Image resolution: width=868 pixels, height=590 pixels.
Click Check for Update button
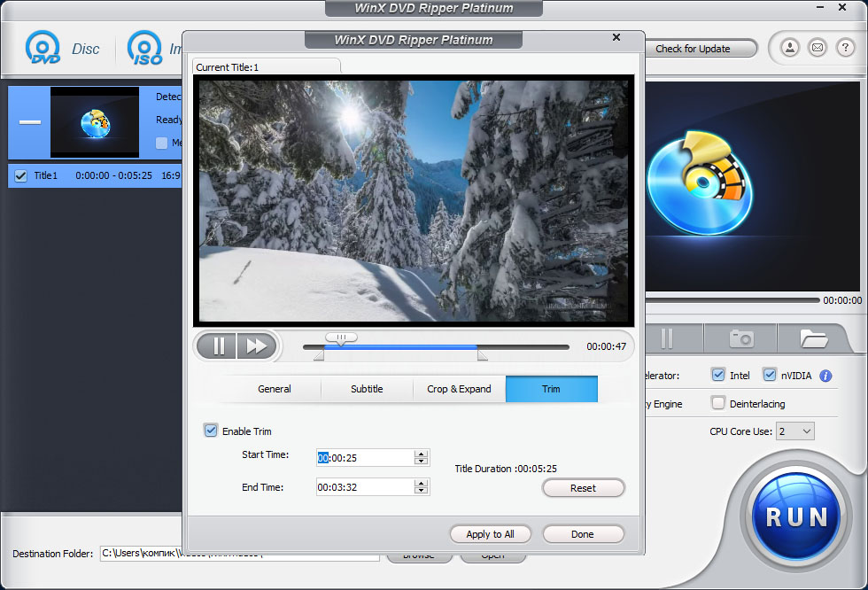point(699,49)
